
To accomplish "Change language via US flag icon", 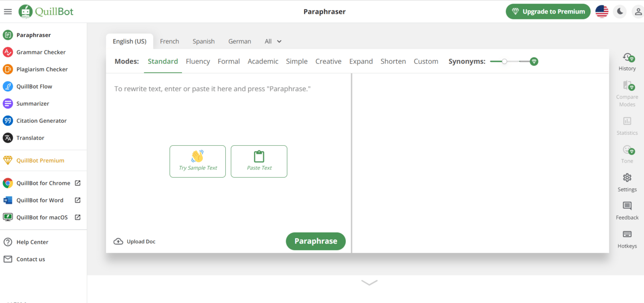I will 602,11.
